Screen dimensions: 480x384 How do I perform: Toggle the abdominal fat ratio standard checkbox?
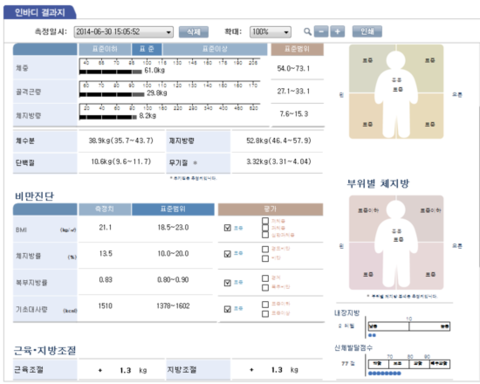(227, 283)
